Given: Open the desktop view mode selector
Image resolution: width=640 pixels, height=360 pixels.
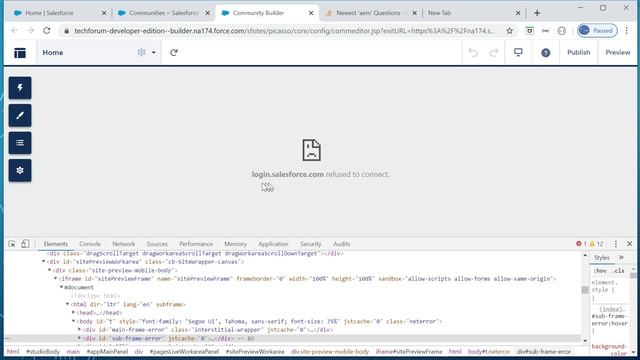Looking at the screenshot, I should [518, 52].
